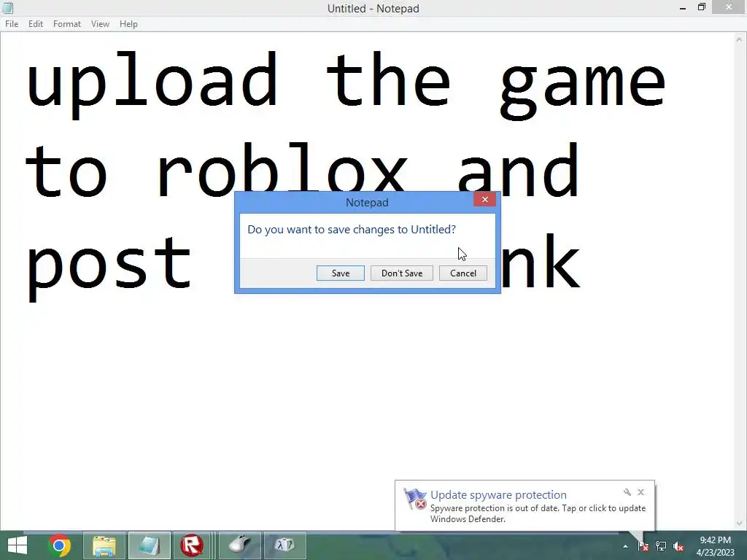747x560 pixels.
Task: Click the vertical scrollbar down arrow
Action: (x=740, y=523)
